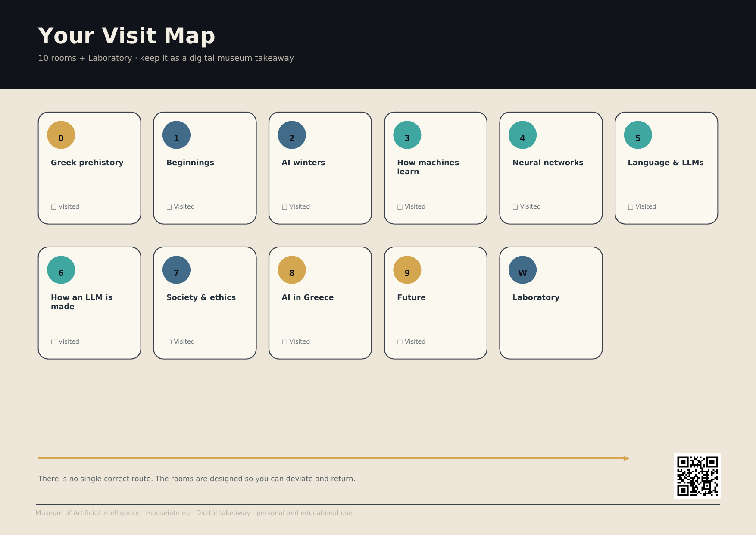Click the room 2 circle badge

coord(292,135)
